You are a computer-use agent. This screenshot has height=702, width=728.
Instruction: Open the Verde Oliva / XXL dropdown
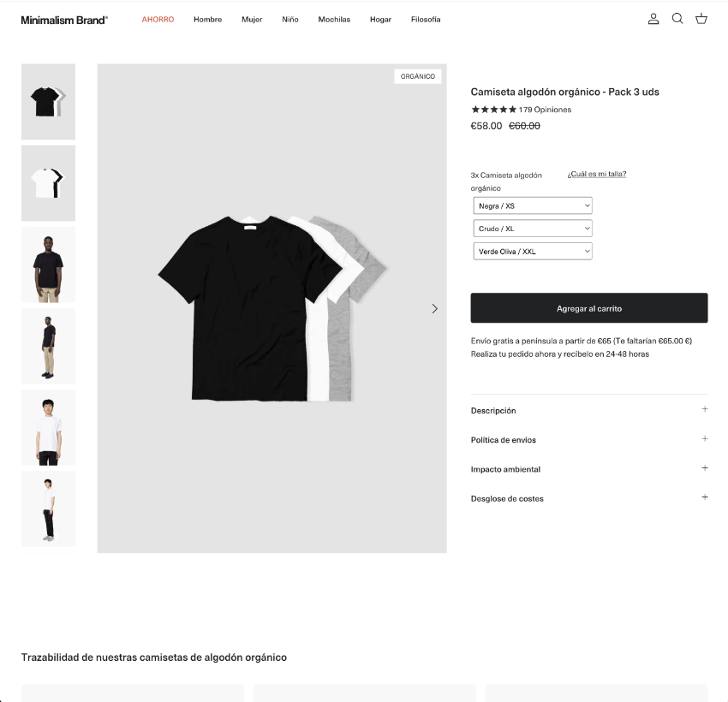(533, 251)
